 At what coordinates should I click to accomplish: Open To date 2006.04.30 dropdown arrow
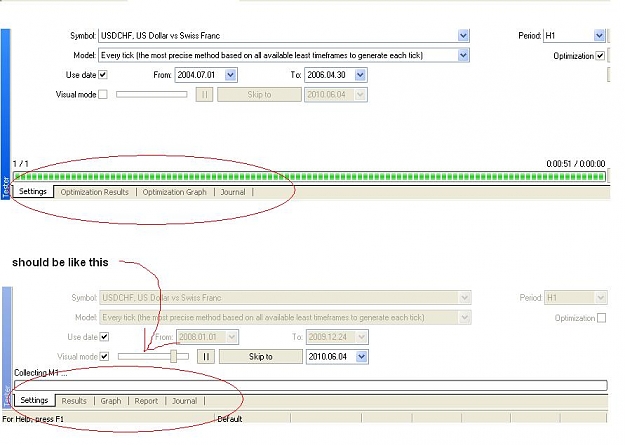click(360, 75)
